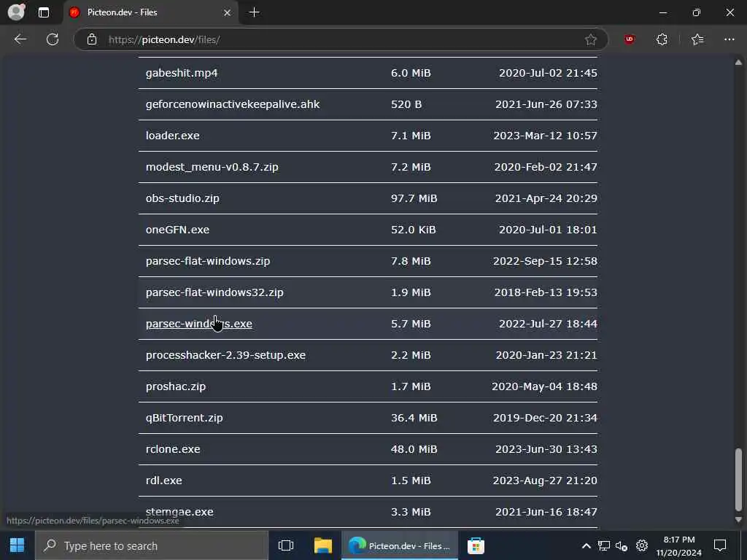This screenshot has height=560, width=747.
Task: Click the 97.7 MiB size of obs-studio.zip
Action: 414,198
